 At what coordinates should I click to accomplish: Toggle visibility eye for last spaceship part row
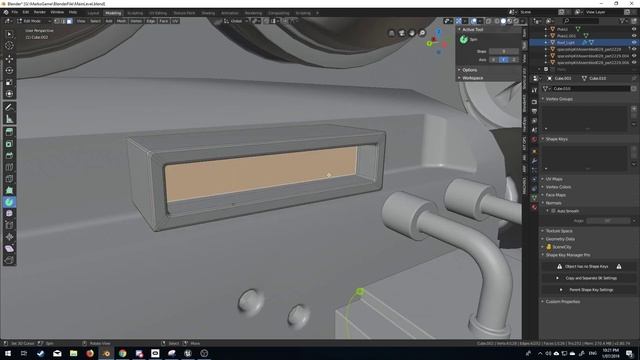634,62
